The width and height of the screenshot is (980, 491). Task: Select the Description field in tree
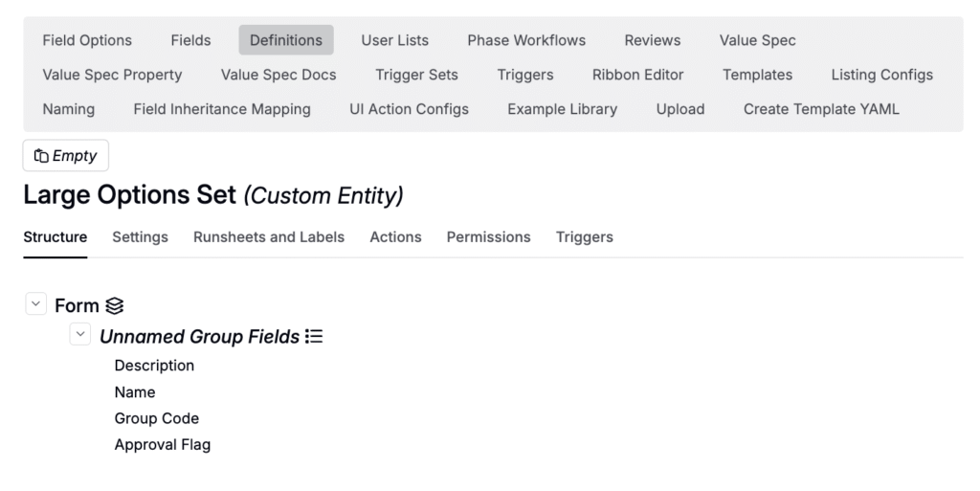click(154, 366)
